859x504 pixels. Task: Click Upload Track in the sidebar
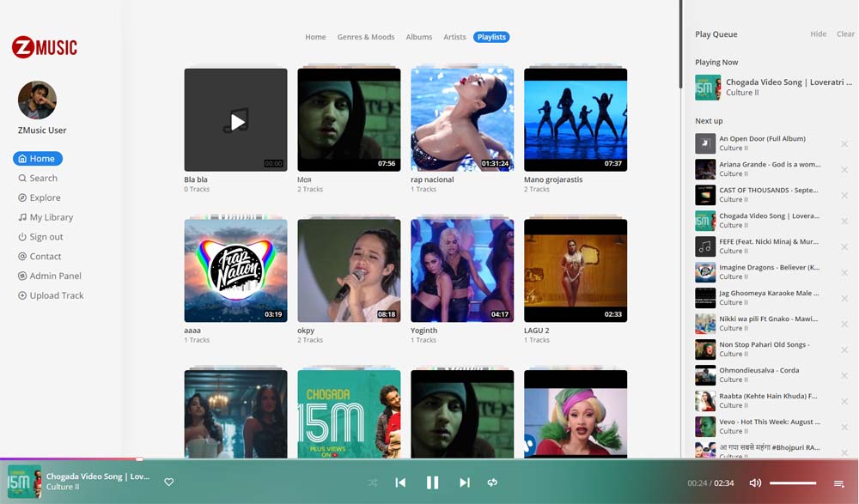coord(51,295)
